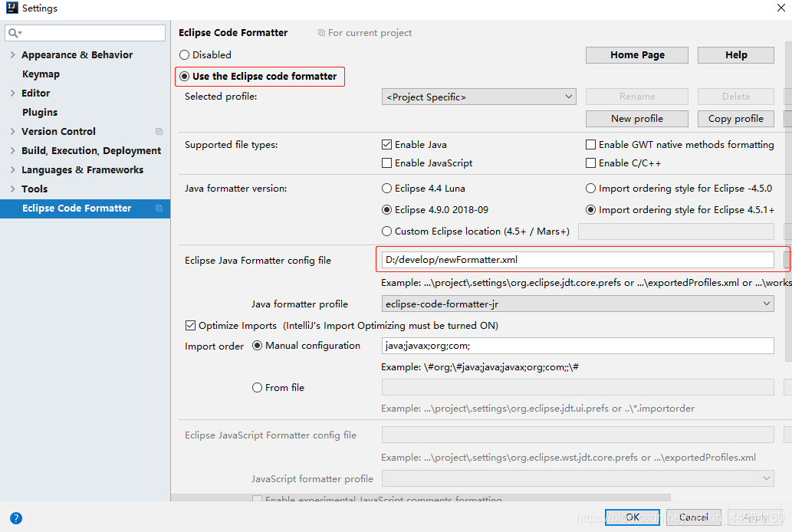This screenshot has width=792, height=532.
Task: Click the Home Page button
Action: 637,55
